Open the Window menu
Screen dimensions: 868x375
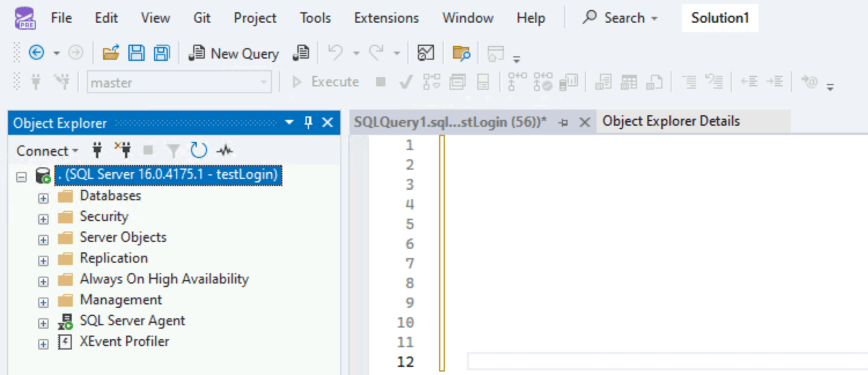468,18
